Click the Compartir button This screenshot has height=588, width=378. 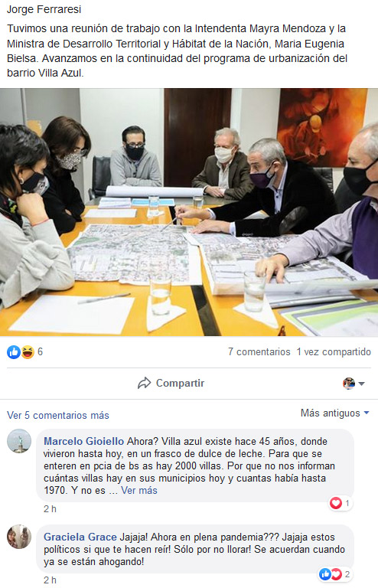(x=171, y=383)
